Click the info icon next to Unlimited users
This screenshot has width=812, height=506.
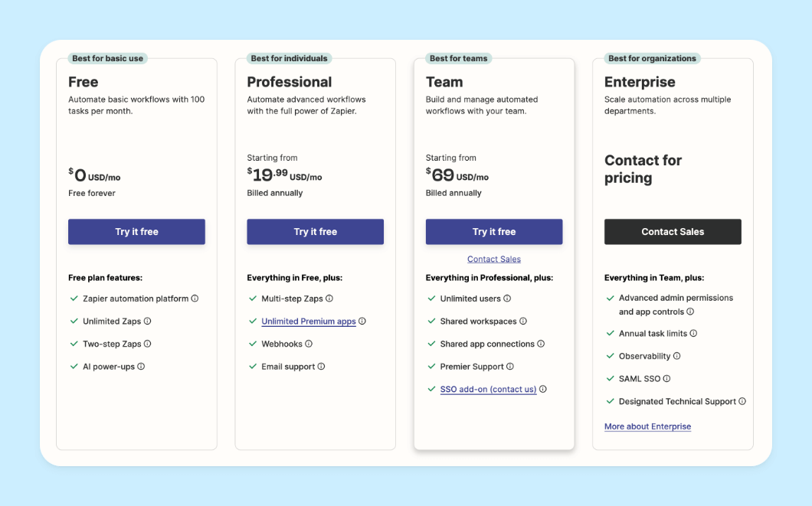[506, 297]
